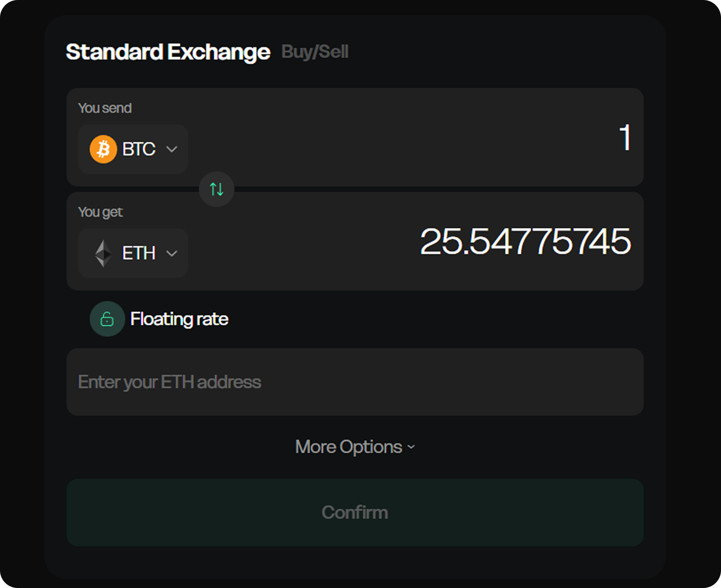The image size is (721, 588).
Task: Click the ETH ticker text
Action: click(139, 253)
